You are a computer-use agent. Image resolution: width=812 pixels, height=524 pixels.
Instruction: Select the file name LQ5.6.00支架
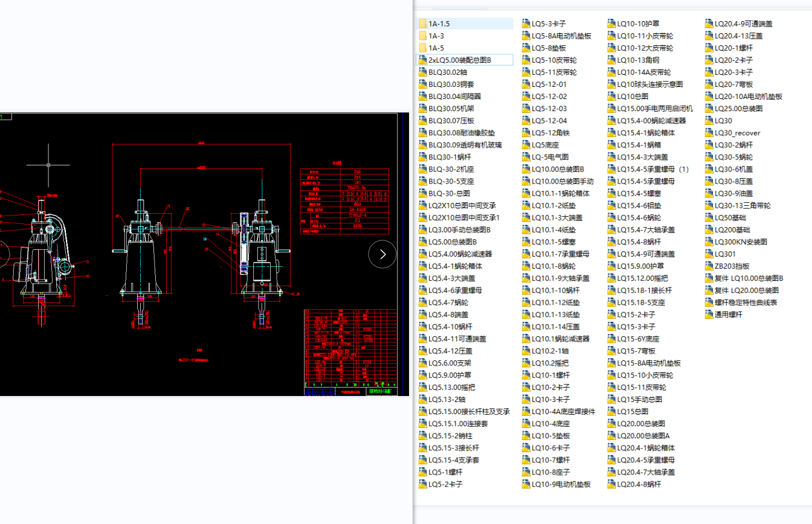coord(450,363)
